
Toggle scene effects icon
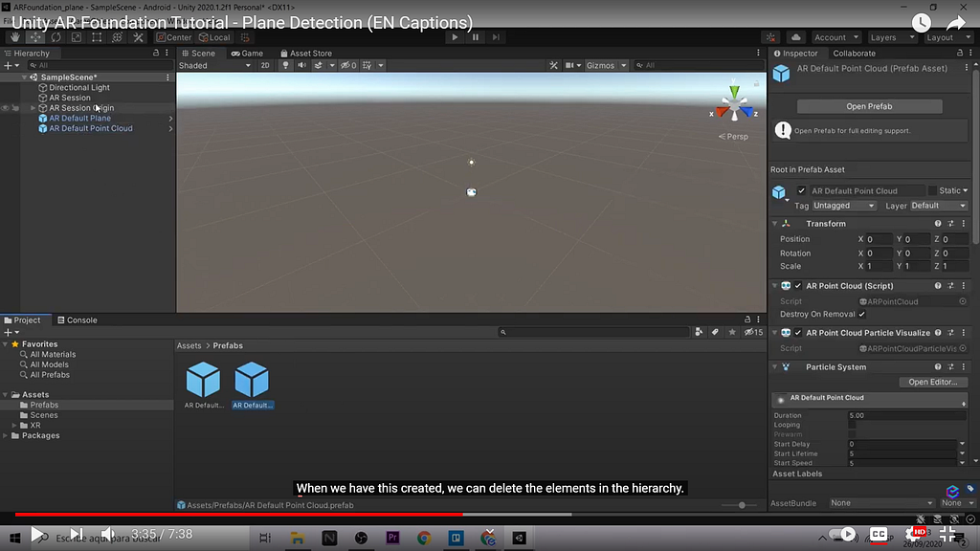click(318, 65)
